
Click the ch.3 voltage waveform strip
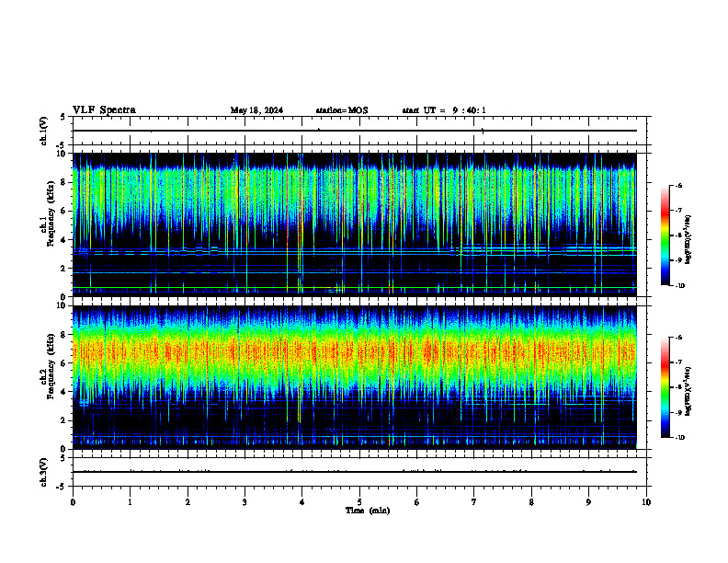[359, 472]
